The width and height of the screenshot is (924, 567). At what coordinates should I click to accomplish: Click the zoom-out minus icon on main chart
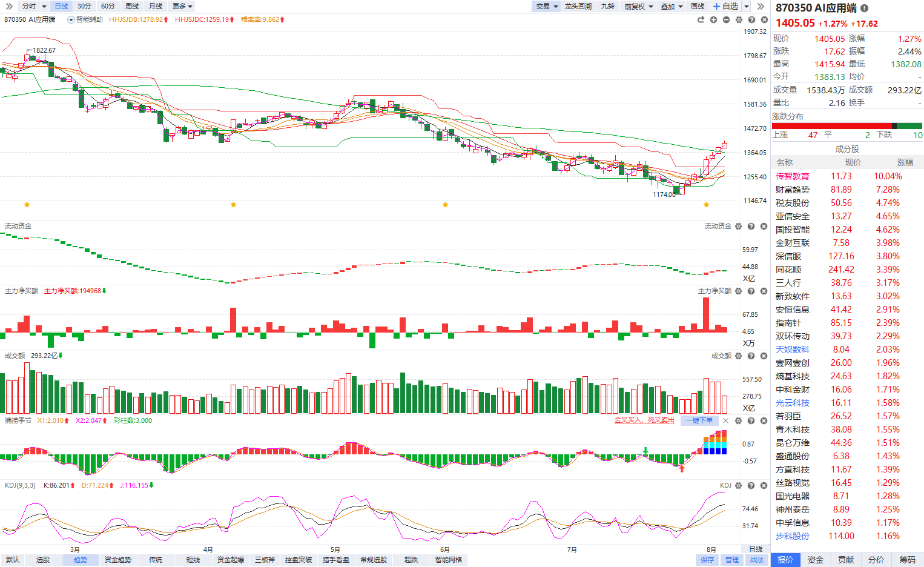click(x=726, y=20)
